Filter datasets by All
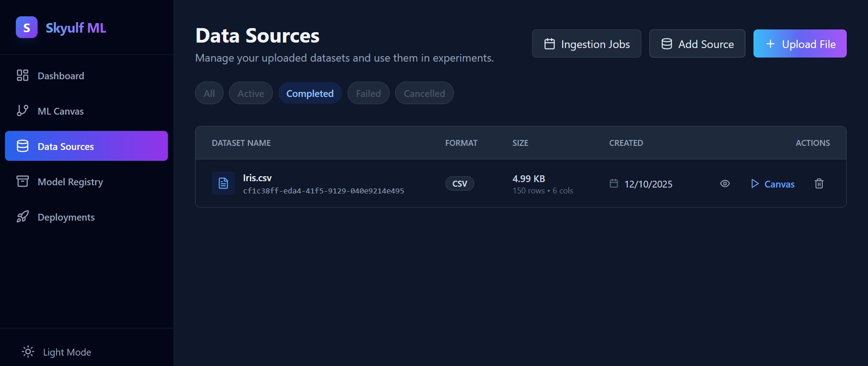Image resolution: width=868 pixels, height=366 pixels. (209, 93)
